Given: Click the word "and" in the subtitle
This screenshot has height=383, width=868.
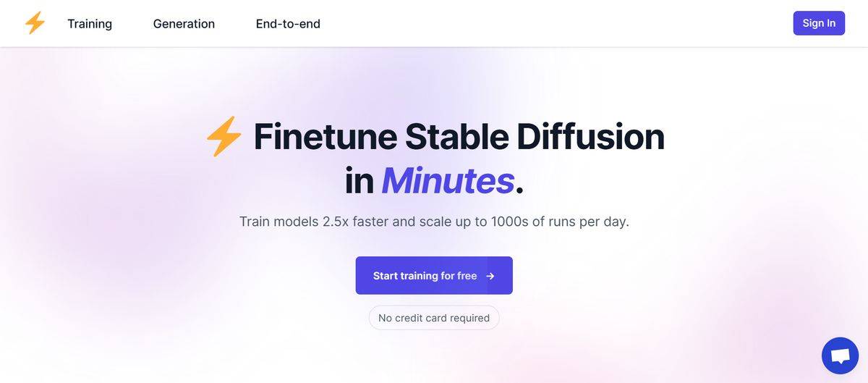Looking at the screenshot, I should (x=404, y=222).
